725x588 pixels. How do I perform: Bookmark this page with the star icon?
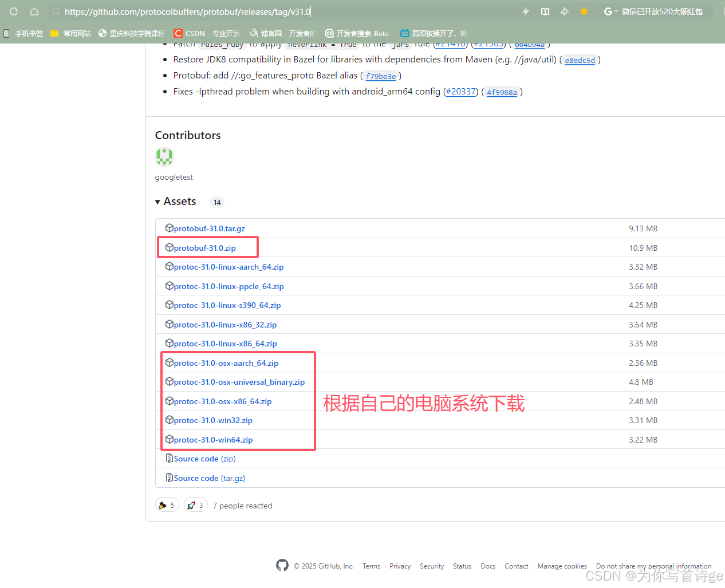pyautogui.click(x=584, y=11)
